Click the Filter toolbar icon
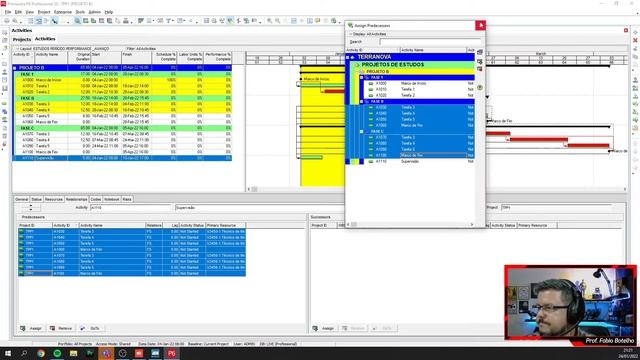This screenshot has height=360, width=640. pos(168,21)
